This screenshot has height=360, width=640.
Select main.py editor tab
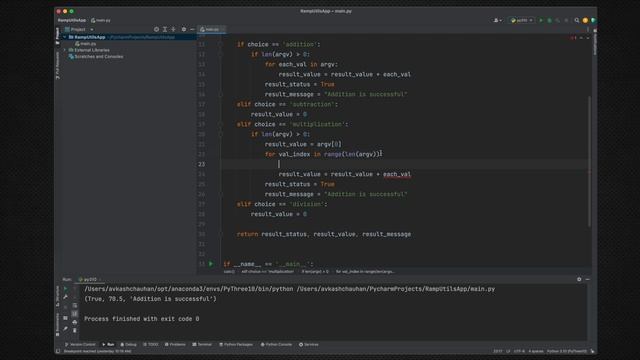212,29
